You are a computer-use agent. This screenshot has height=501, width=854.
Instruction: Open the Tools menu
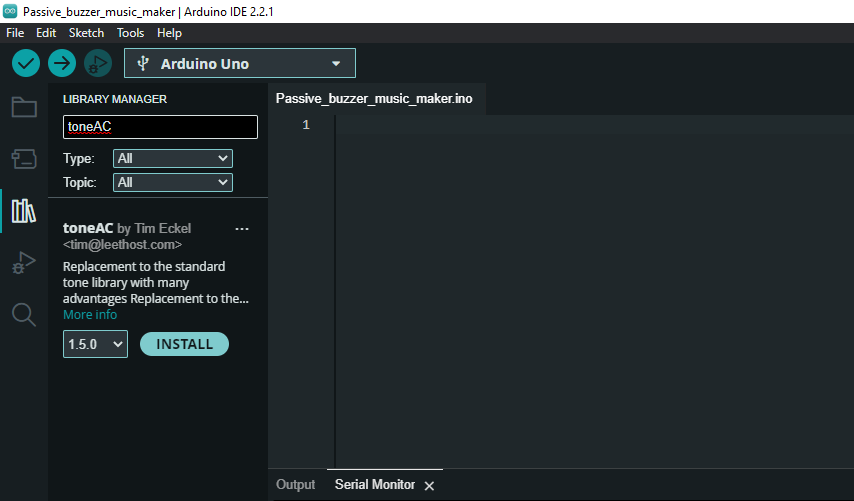pyautogui.click(x=130, y=33)
